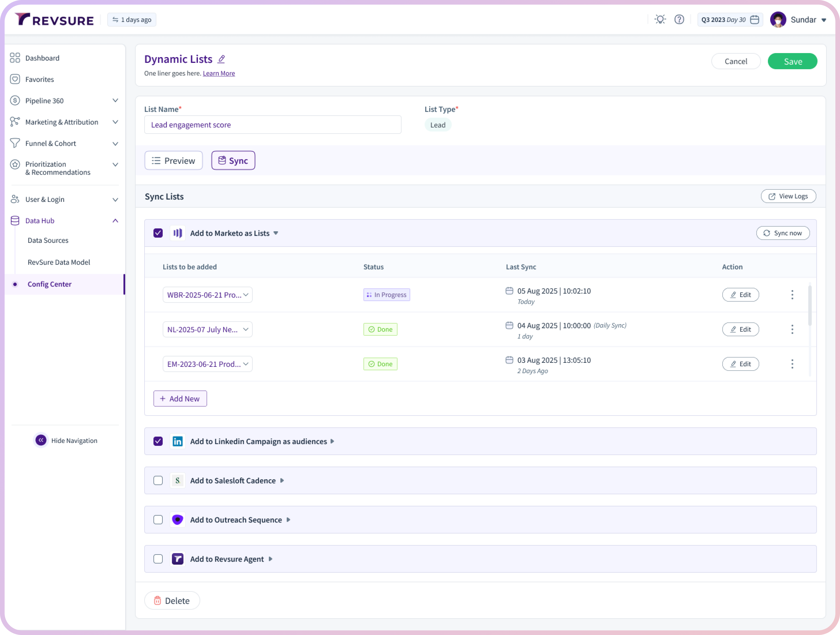Open the NL-2025-07 July list dropdown
The width and height of the screenshot is (840, 635).
tap(207, 329)
